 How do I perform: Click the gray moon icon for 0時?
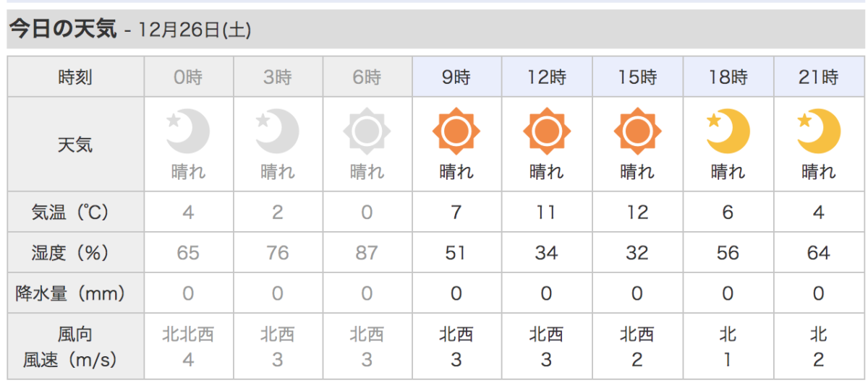pyautogui.click(x=188, y=132)
